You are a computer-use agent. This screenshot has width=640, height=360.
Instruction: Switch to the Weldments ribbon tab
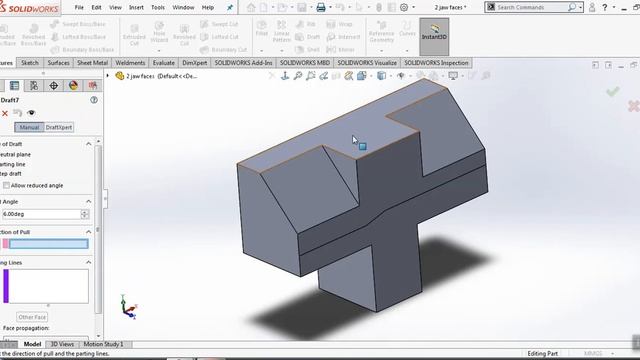click(x=130, y=63)
